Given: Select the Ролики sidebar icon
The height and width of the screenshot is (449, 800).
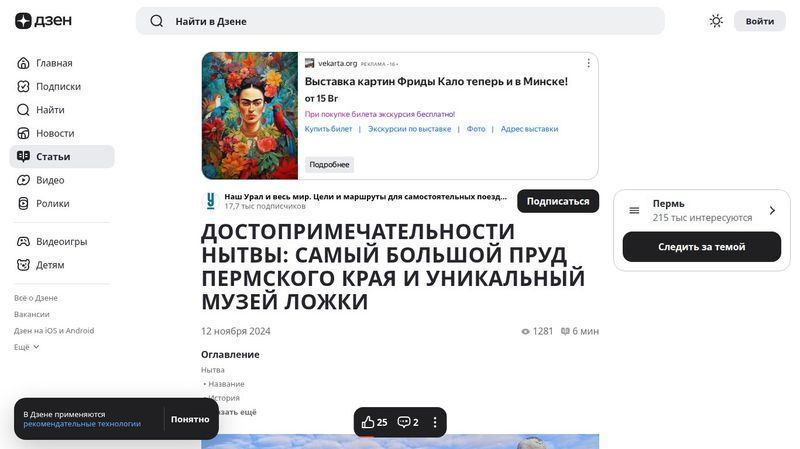Looking at the screenshot, I should pyautogui.click(x=23, y=204).
